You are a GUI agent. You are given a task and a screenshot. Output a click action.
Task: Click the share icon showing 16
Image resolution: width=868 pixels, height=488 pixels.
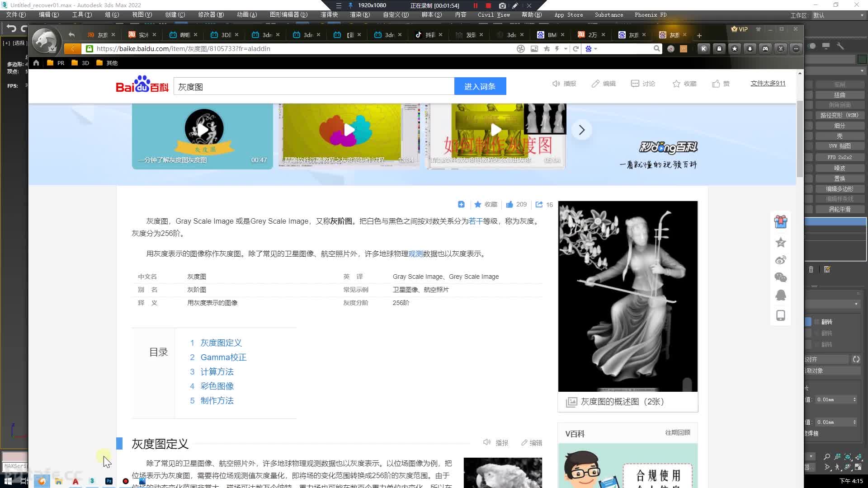point(539,205)
